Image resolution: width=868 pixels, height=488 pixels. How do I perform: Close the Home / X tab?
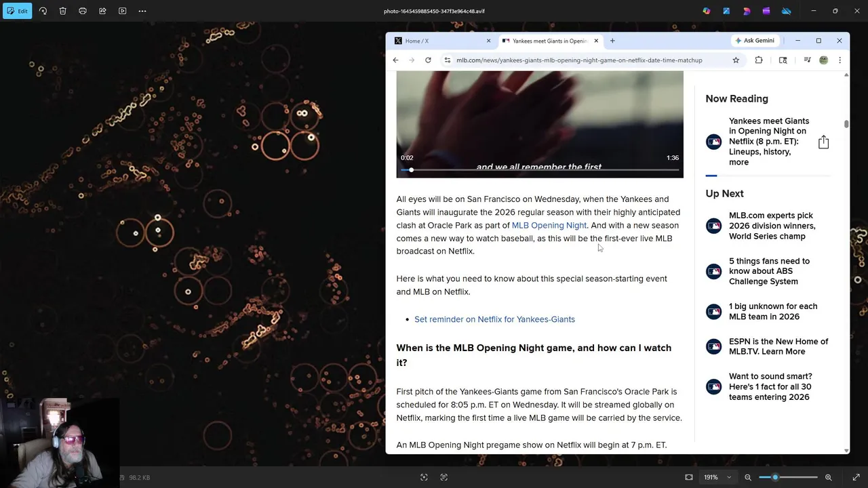click(488, 41)
